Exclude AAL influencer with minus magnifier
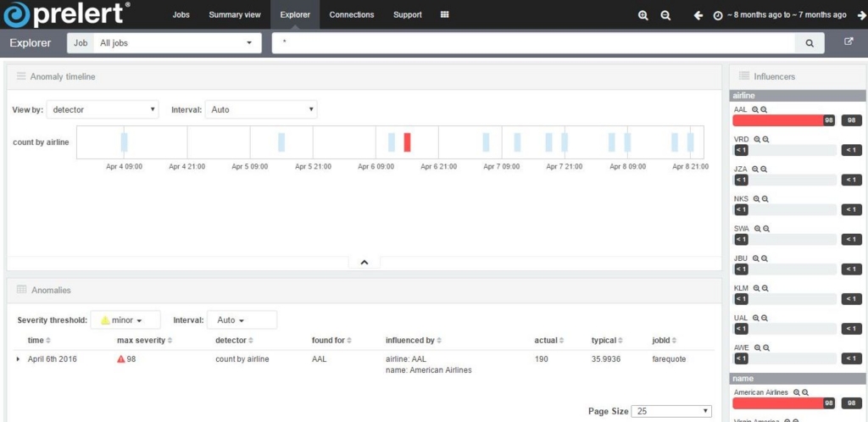 tap(764, 109)
